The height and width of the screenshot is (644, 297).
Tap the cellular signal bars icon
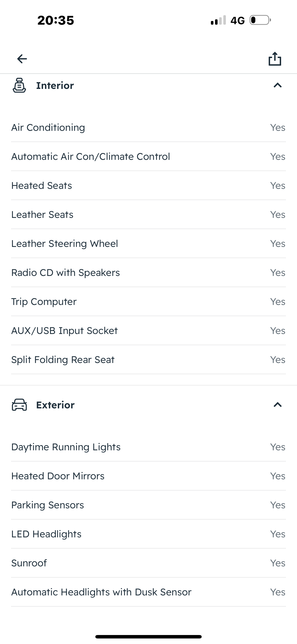point(218,20)
